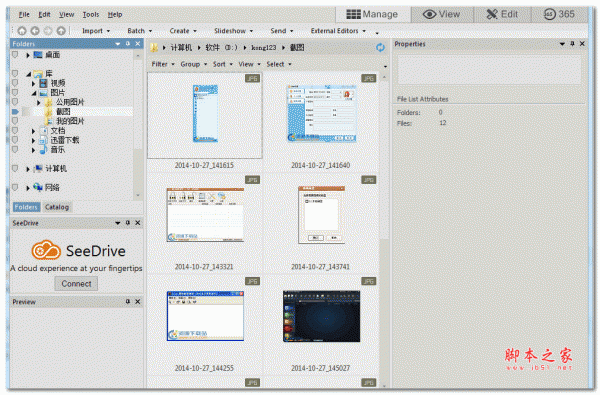
Task: Click the Back navigation arrow icon
Action: [35, 31]
